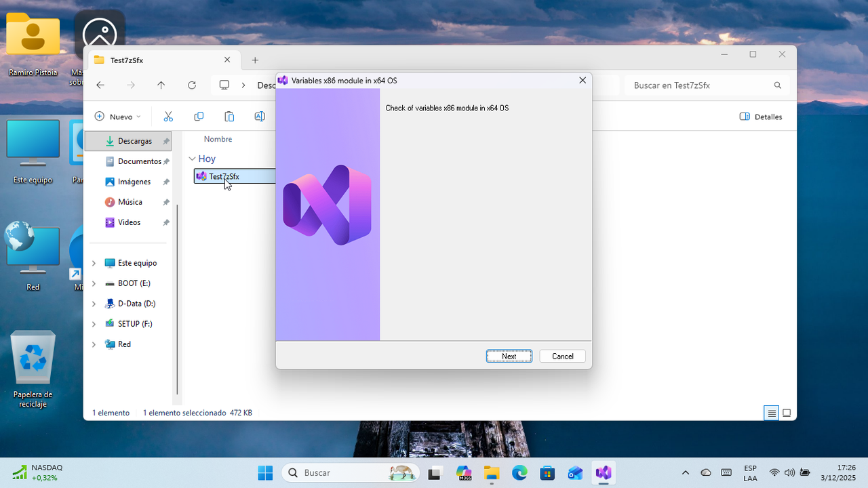Select the Papelera de reciclaje desktop icon
This screenshot has width=868, height=488.
33,369
